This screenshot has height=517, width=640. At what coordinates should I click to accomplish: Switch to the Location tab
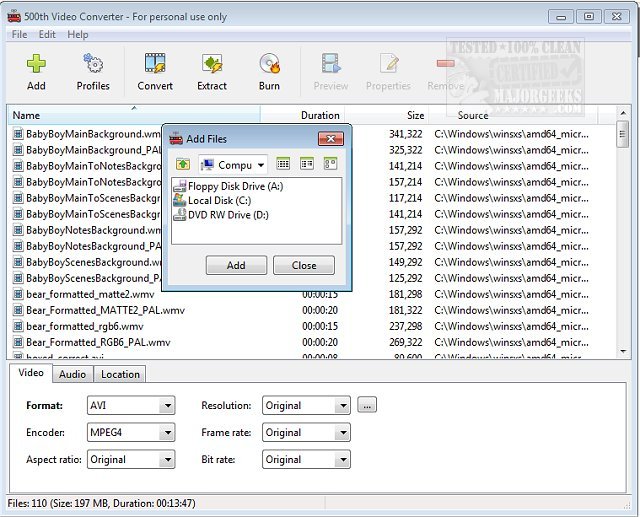[x=120, y=374]
